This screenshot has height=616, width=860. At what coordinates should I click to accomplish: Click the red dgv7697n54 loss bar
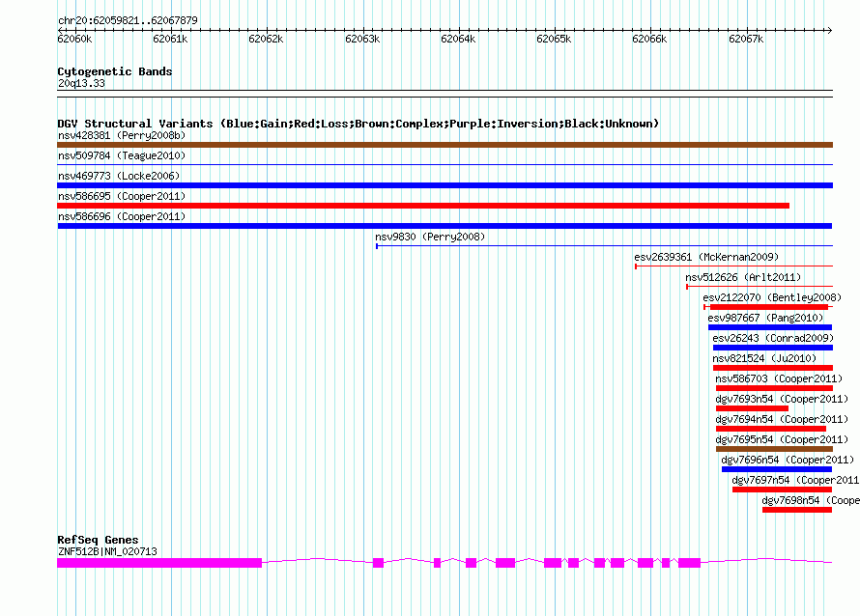point(782,490)
